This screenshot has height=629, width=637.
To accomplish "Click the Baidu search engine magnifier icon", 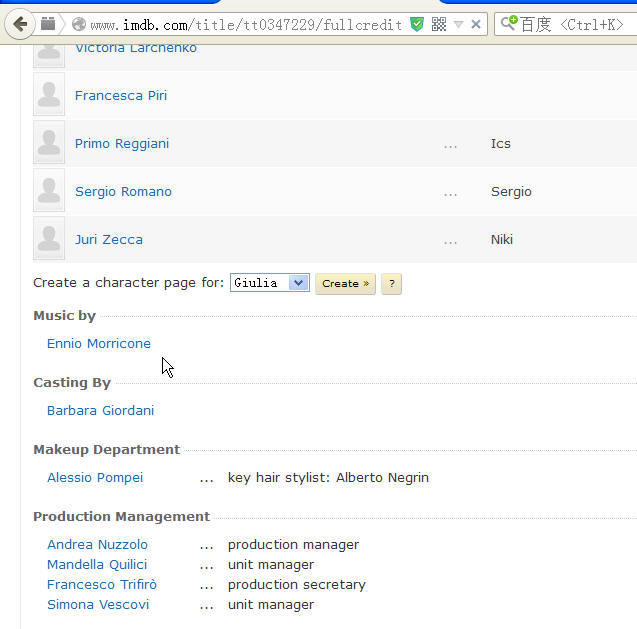I will click(509, 23).
